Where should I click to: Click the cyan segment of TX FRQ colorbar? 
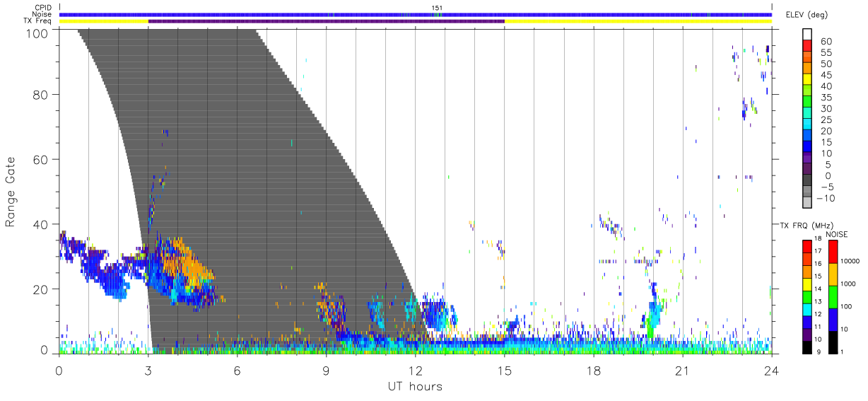806,308
